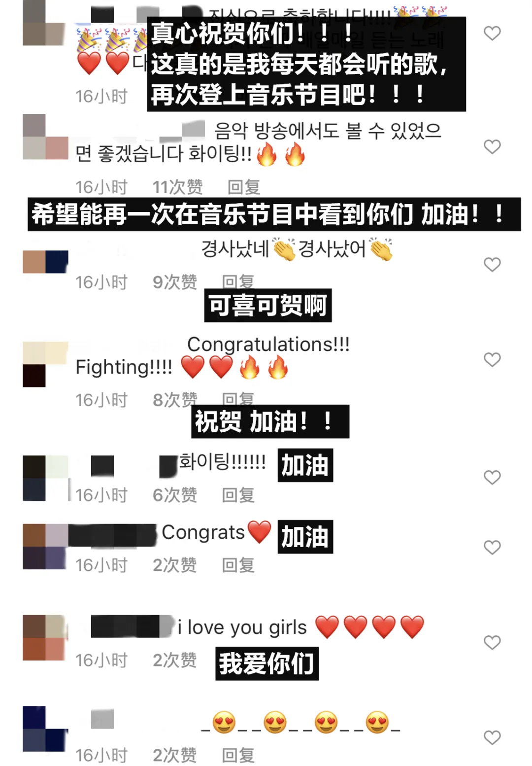Like the first Korean congratulation comment
The width and height of the screenshot is (532, 766).
click(492, 34)
